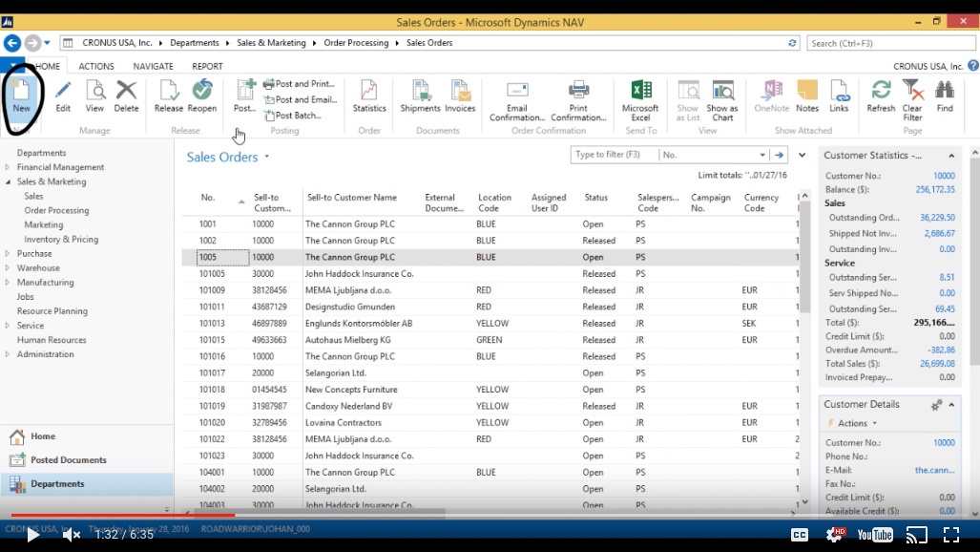The height and width of the screenshot is (552, 980).
Task: Collapse the Customer Statistics factbox
Action: pyautogui.click(x=951, y=156)
